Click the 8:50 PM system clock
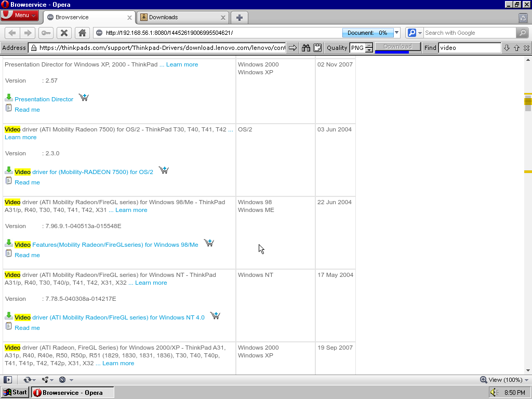Viewport: 532px width, 399px height. pyautogui.click(x=514, y=393)
